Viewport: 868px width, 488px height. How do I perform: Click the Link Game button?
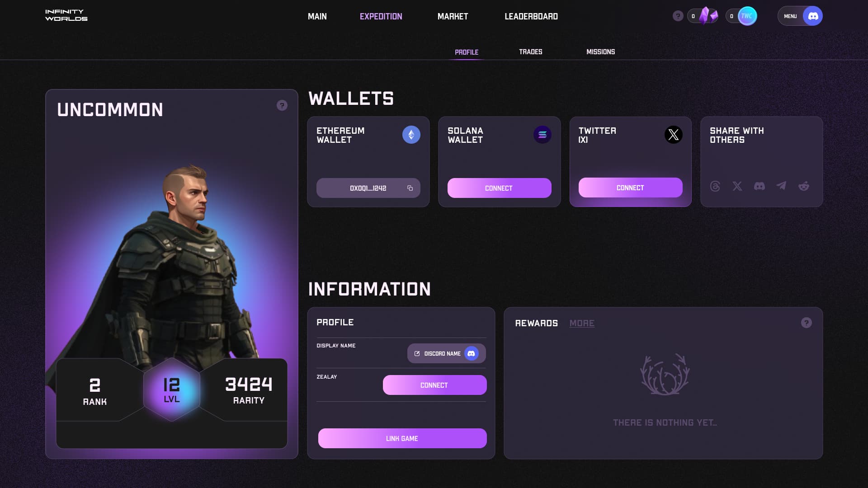(402, 438)
